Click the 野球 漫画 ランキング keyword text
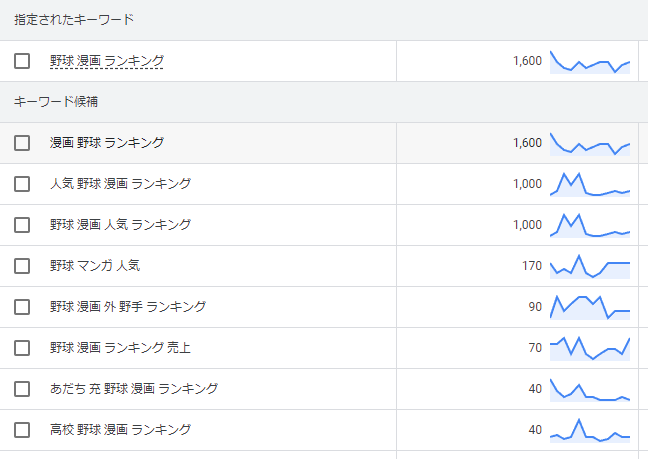The image size is (648, 459). (x=107, y=61)
